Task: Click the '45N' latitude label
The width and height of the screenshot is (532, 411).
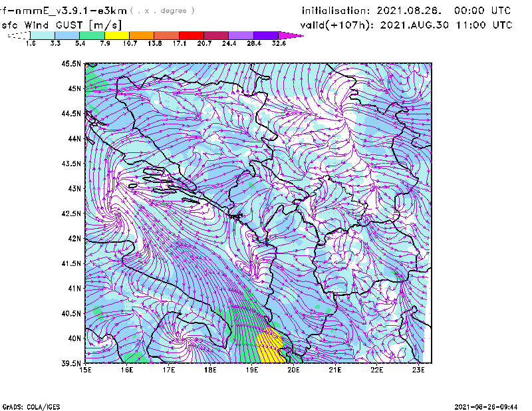Action: point(74,88)
